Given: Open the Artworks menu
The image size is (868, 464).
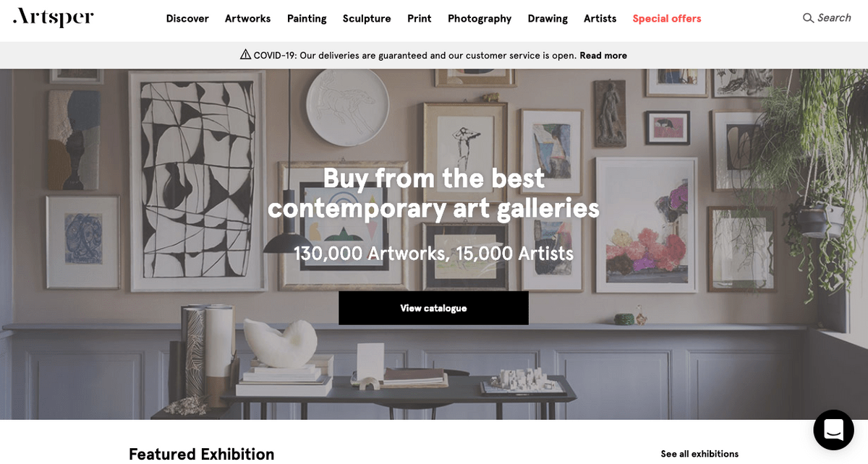Looking at the screenshot, I should (x=247, y=19).
